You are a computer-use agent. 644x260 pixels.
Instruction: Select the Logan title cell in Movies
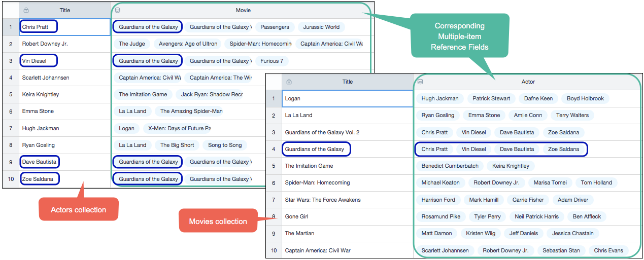[348, 98]
